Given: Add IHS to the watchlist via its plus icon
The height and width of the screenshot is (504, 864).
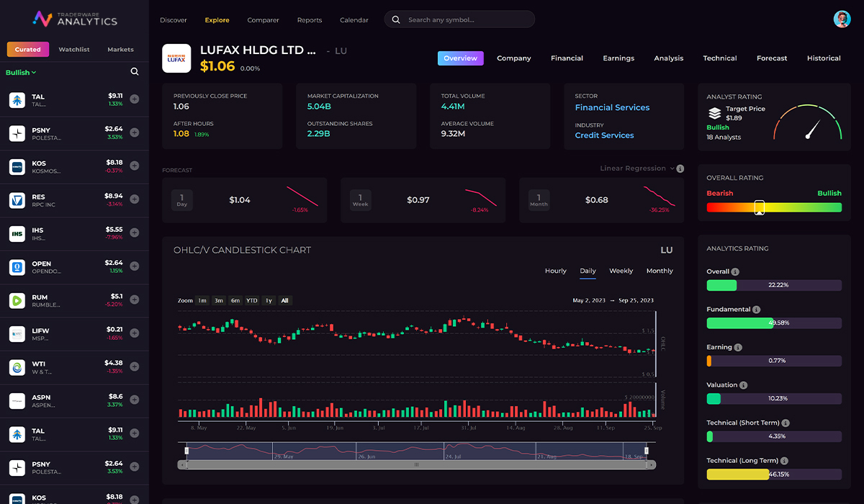Looking at the screenshot, I should 135,233.
